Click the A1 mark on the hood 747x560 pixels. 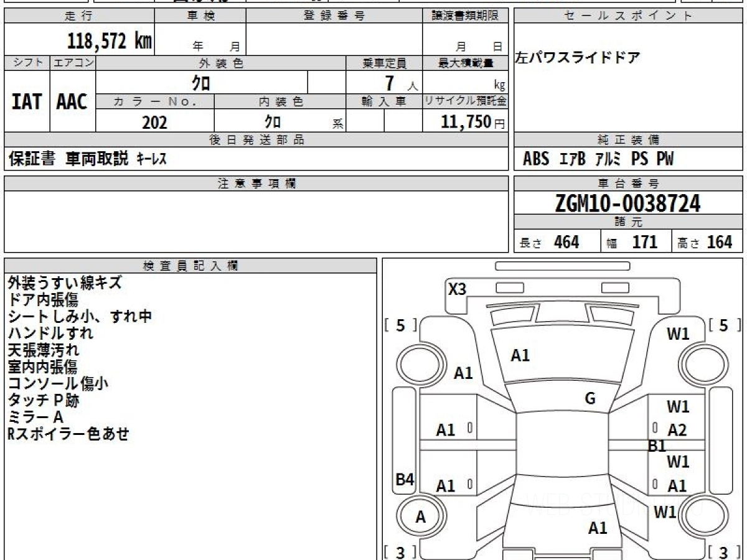tap(520, 356)
